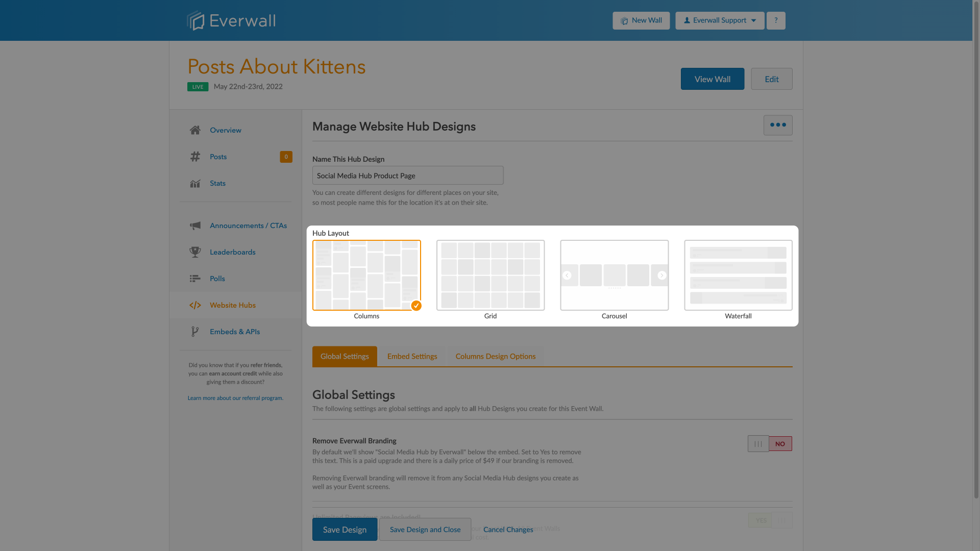Click Save Design and Close
Viewport: 980px width, 551px height.
(425, 530)
